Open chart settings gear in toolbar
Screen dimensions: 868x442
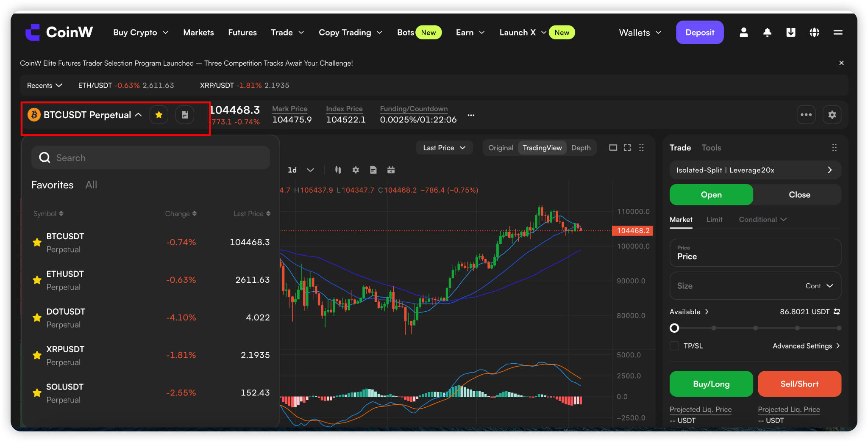[x=356, y=170]
